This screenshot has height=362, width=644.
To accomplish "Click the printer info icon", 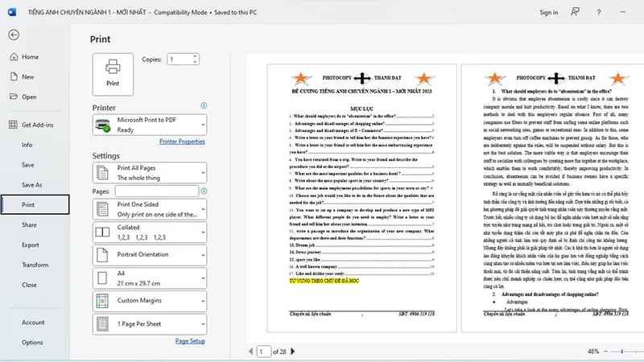I will (x=204, y=105).
